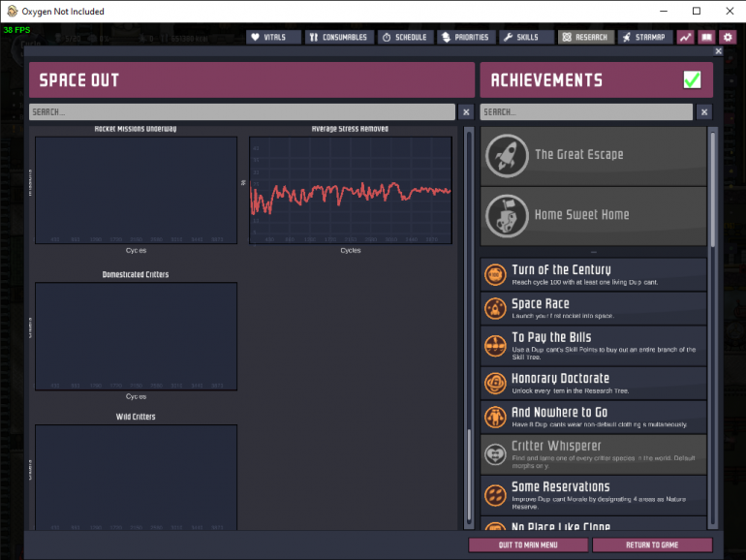Open the database book icon
This screenshot has height=560, width=746.
point(706,37)
